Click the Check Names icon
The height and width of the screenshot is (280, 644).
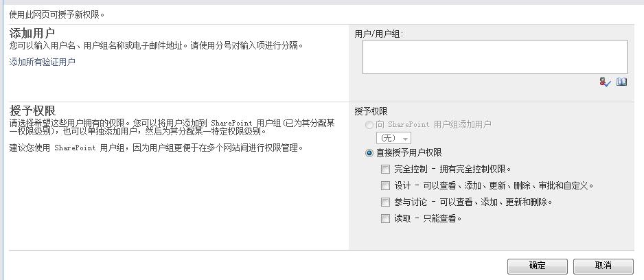(x=605, y=82)
